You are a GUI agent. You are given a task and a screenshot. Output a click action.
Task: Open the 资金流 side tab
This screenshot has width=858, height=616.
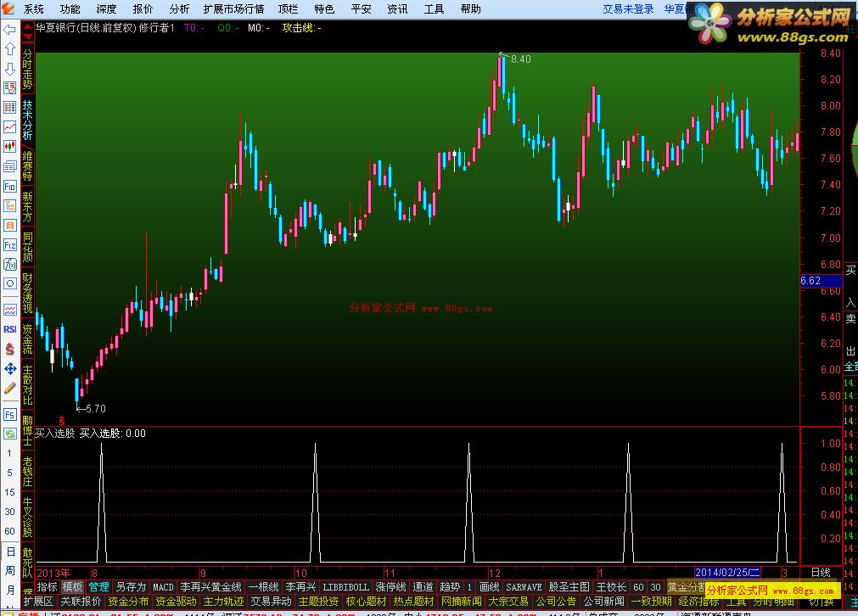[27, 338]
